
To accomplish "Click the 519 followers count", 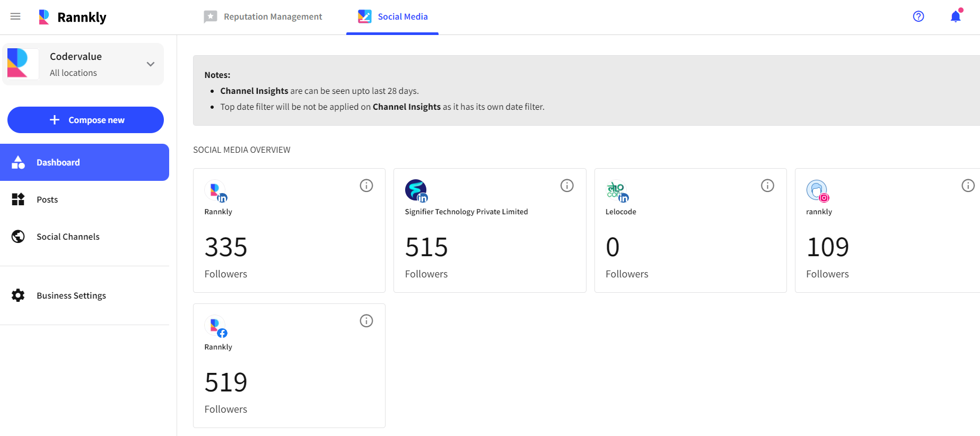I will (226, 382).
